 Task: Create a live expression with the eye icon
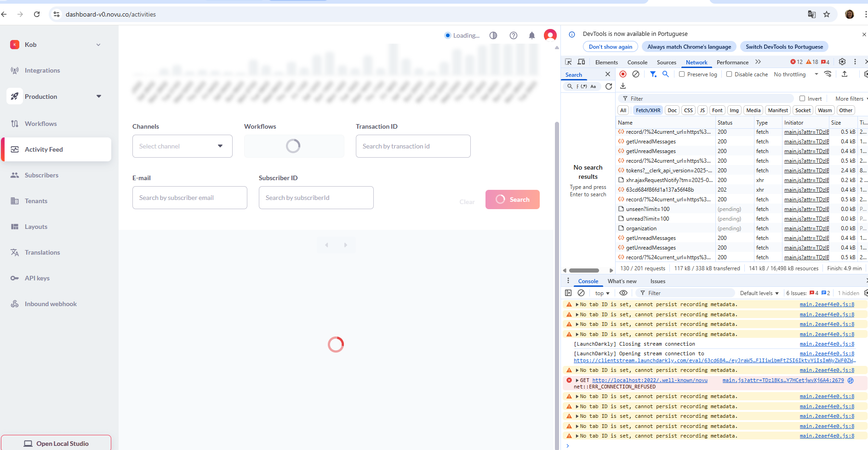coord(623,293)
